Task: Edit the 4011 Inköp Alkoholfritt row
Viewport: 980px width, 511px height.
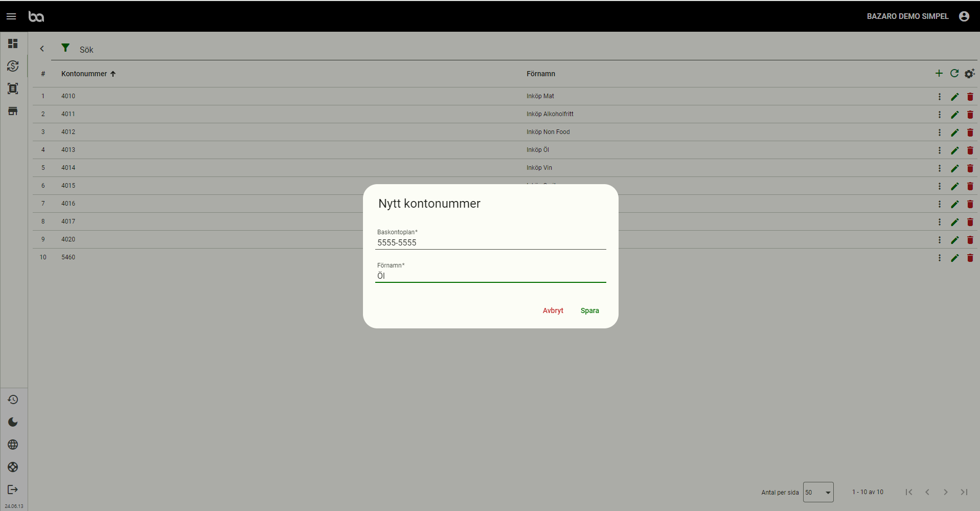Action: (955, 115)
